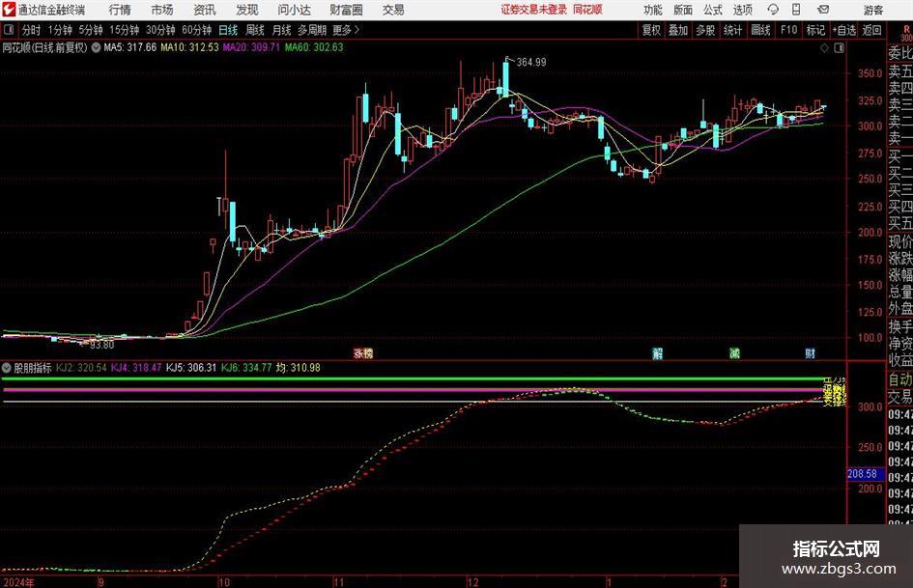Click the MA20: 309.71 value
Screen dimensions: 913x588
coord(251,47)
